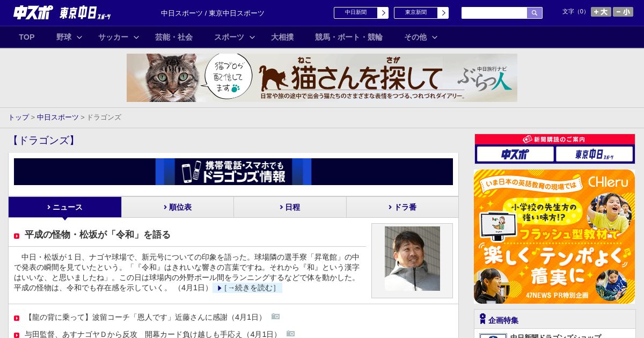This screenshot has width=644, height=338.
Task: Click the 【ドラゴンズ】 page heading
Action: coord(43,141)
